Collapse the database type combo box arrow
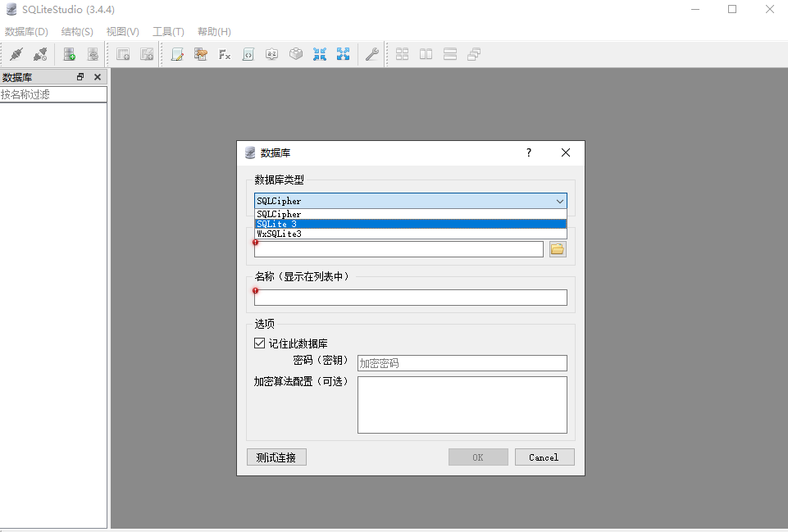Viewport: 788px width, 532px height. click(x=560, y=201)
